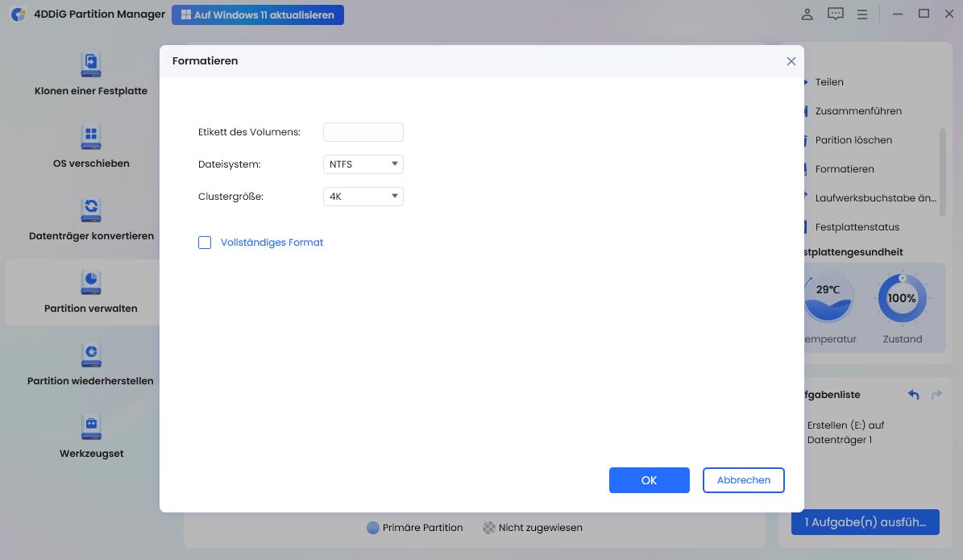Confirm formatting with the OK button
Screen dimensions: 963x560
coord(649,479)
